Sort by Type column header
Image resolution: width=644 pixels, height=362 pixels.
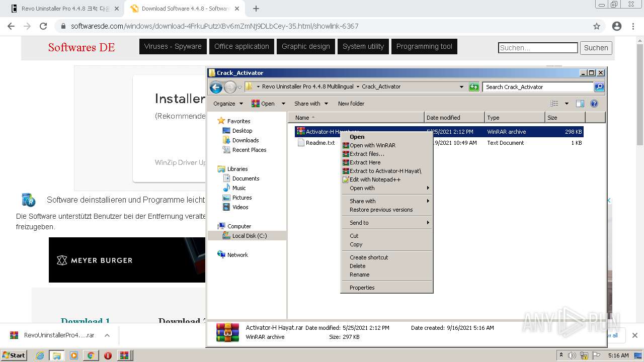[515, 118]
